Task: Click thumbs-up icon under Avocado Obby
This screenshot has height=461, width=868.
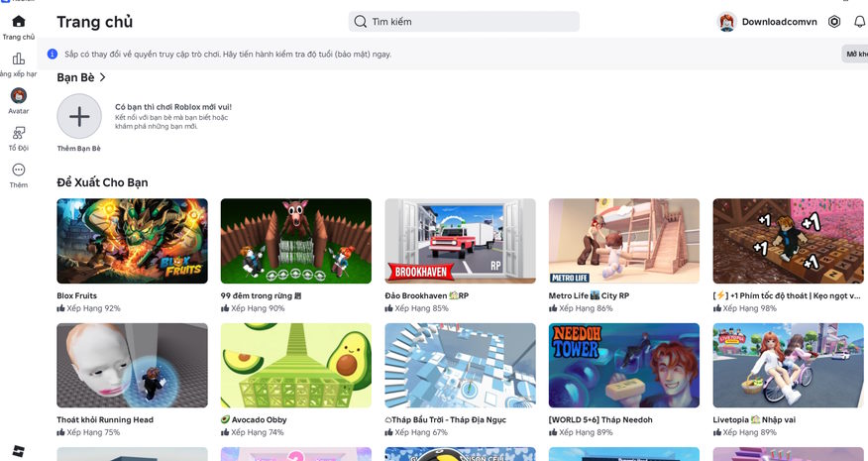Action: pyautogui.click(x=225, y=432)
